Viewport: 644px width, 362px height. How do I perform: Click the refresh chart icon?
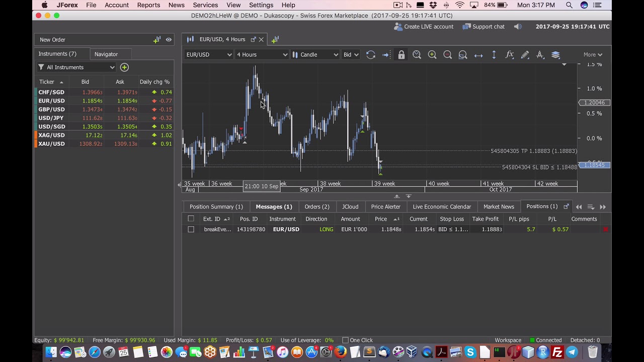[x=371, y=55]
